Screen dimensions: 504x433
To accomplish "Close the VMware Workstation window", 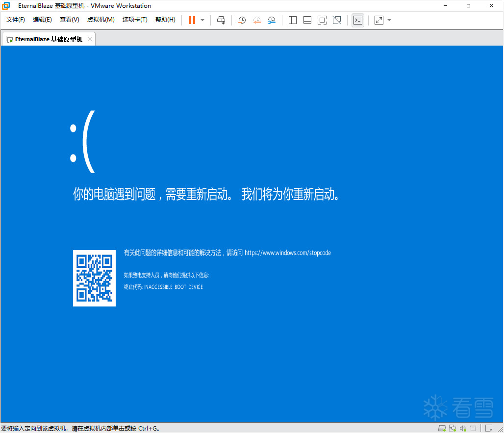I will tap(491, 6).
